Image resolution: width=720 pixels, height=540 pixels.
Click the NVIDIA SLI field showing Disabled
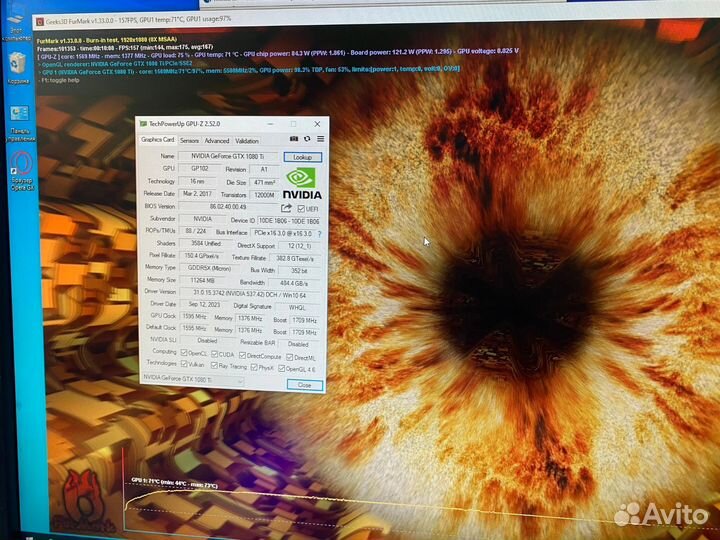coord(207,341)
